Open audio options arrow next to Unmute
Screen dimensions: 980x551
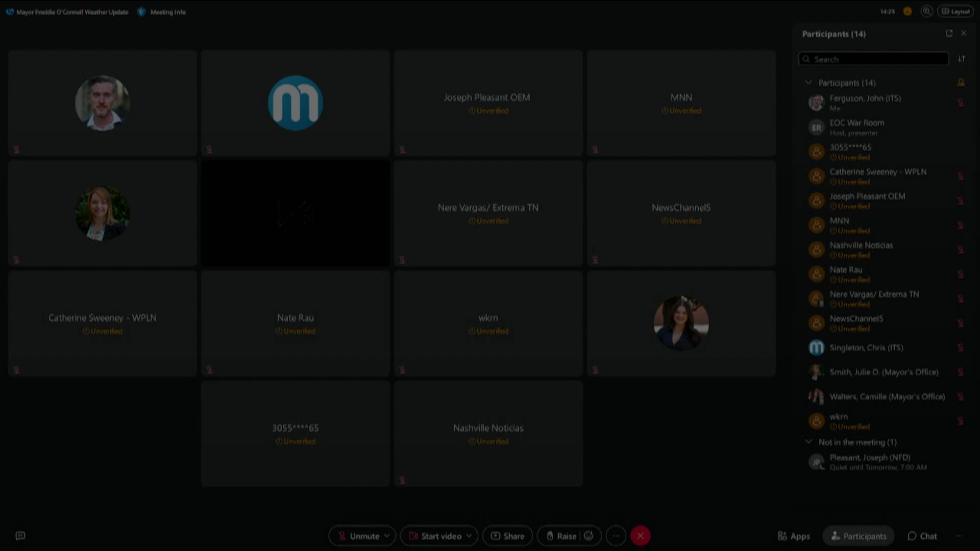point(387,536)
